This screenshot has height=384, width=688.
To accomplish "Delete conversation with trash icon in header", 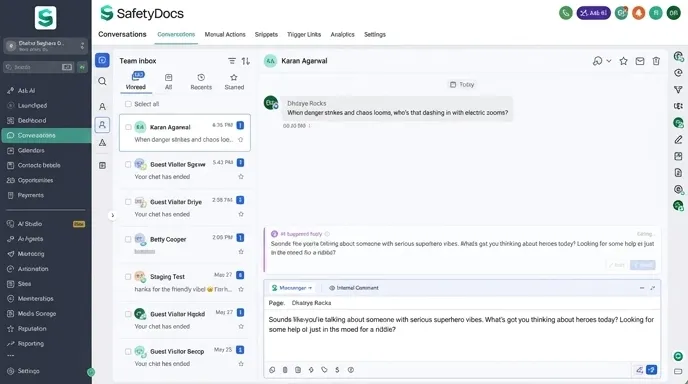I will (656, 61).
